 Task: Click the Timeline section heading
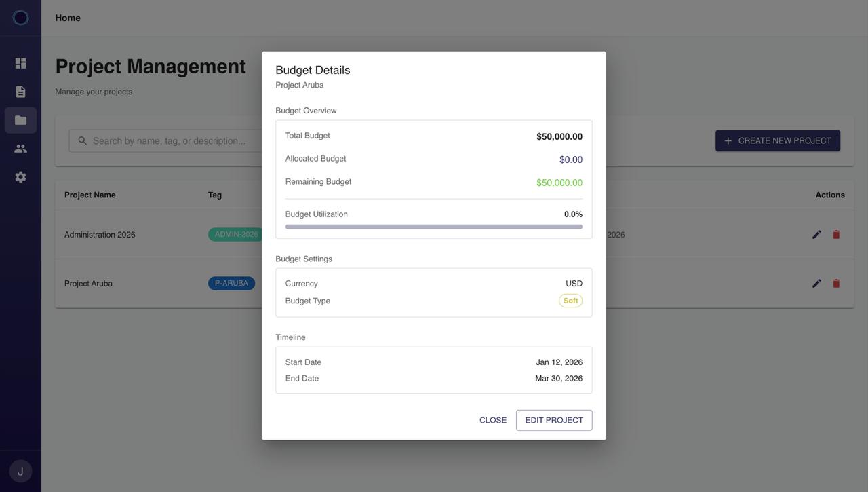click(x=290, y=337)
